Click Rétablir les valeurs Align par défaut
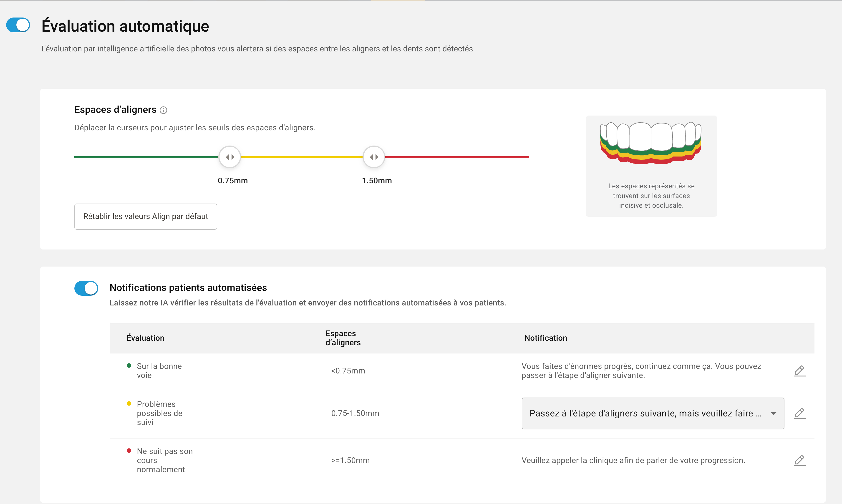The width and height of the screenshot is (842, 504). tap(146, 217)
